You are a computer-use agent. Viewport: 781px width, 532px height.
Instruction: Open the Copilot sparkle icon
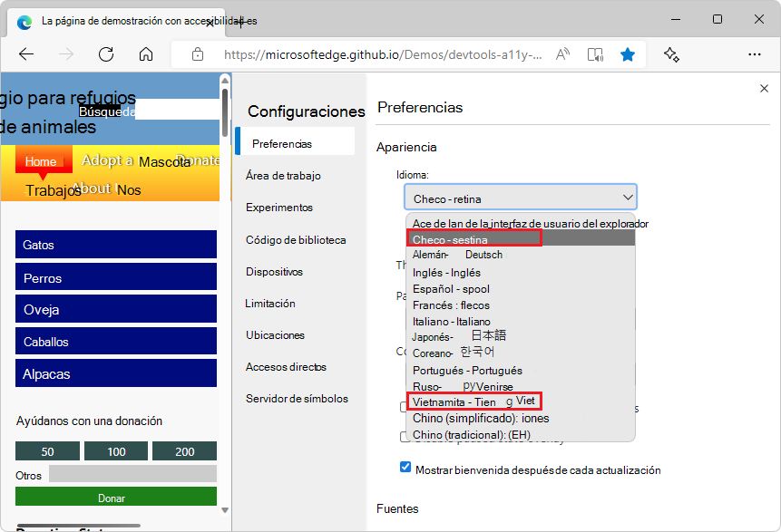coord(671,54)
